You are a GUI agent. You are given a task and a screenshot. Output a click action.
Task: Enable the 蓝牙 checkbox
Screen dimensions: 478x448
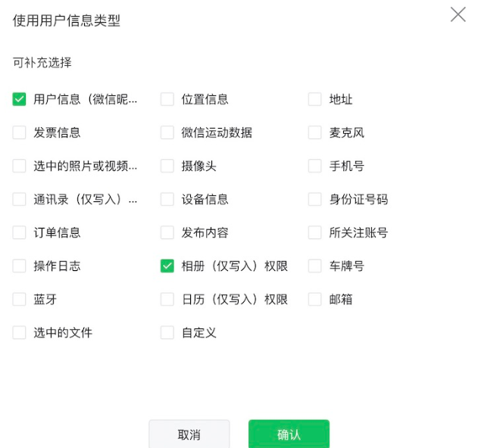click(x=20, y=299)
